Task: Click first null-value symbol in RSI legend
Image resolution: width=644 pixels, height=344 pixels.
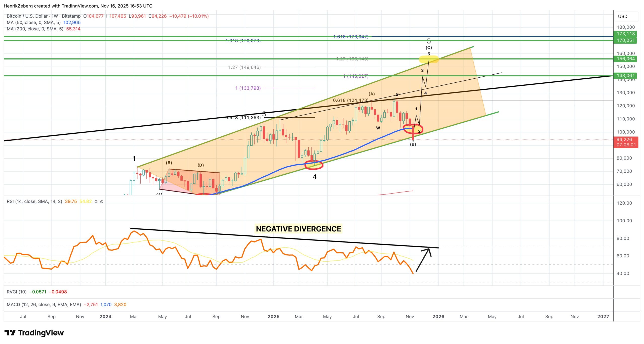Action: [96, 202]
